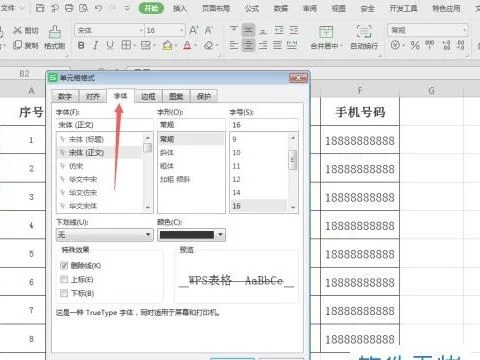Click the 开始 ribbon tab

point(151,8)
